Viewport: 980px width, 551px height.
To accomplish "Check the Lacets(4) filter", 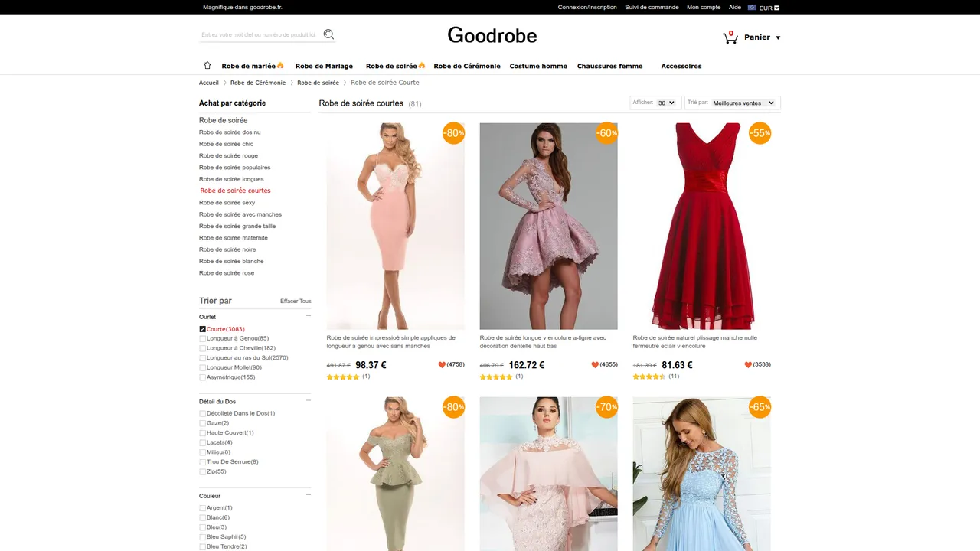I will point(203,442).
